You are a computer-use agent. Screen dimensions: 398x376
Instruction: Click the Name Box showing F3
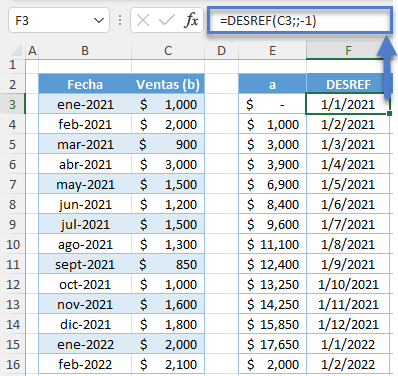click(59, 21)
